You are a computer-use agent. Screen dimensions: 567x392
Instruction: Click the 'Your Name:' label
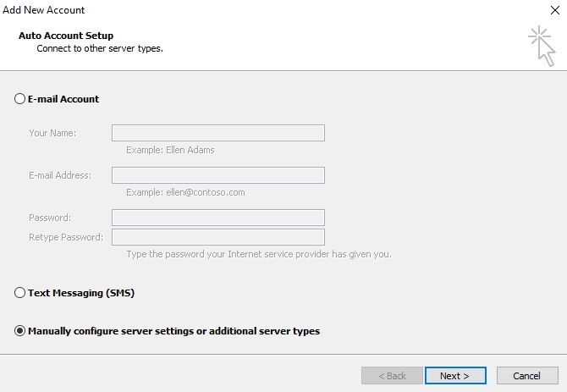(52, 133)
